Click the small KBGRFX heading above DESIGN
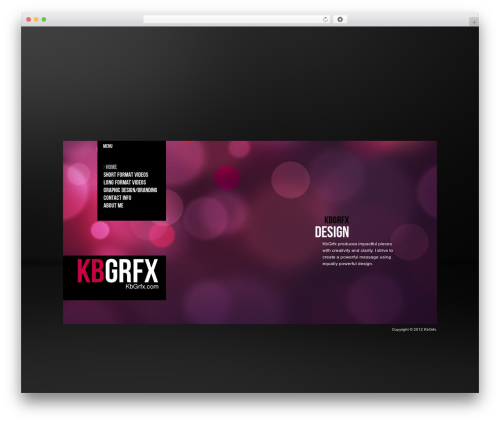The width and height of the screenshot is (500, 423). click(337, 220)
